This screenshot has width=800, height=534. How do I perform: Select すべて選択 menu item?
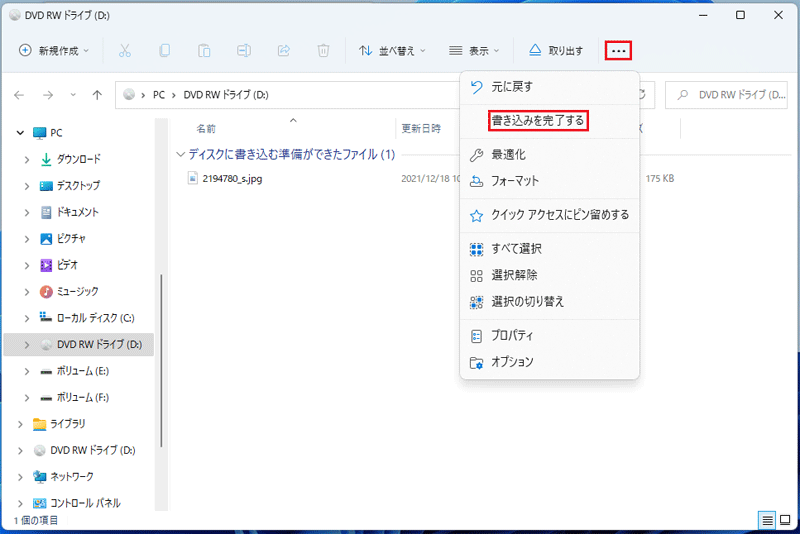point(549,249)
